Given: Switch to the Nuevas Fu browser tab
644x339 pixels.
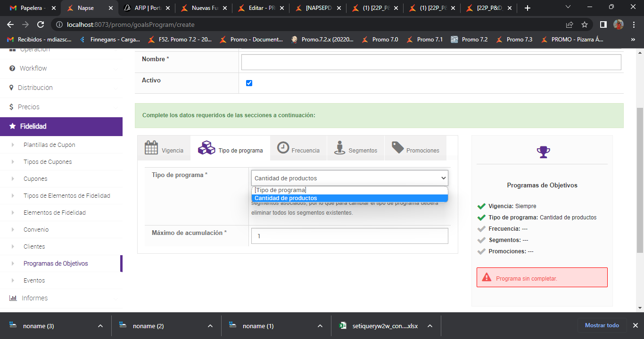Looking at the screenshot, I should [204, 8].
